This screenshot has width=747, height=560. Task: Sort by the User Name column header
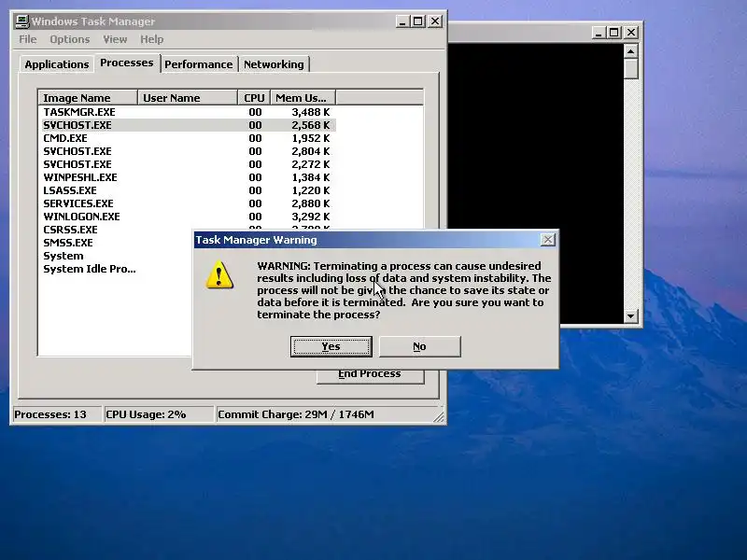tap(188, 98)
